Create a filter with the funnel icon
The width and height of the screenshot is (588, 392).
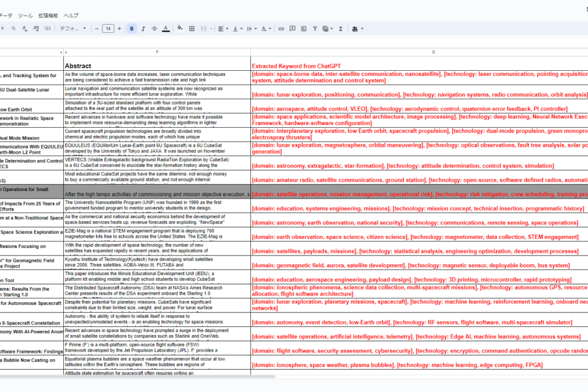315,28
